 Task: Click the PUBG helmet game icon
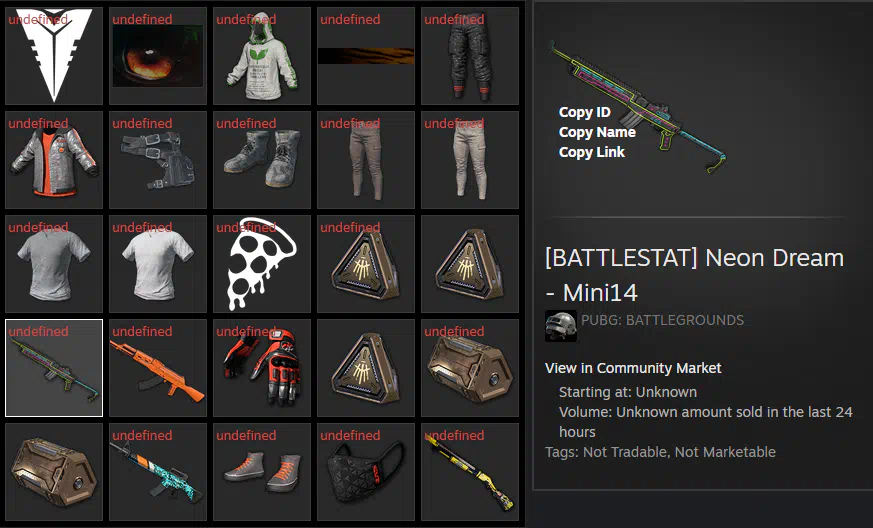pyautogui.click(x=561, y=326)
